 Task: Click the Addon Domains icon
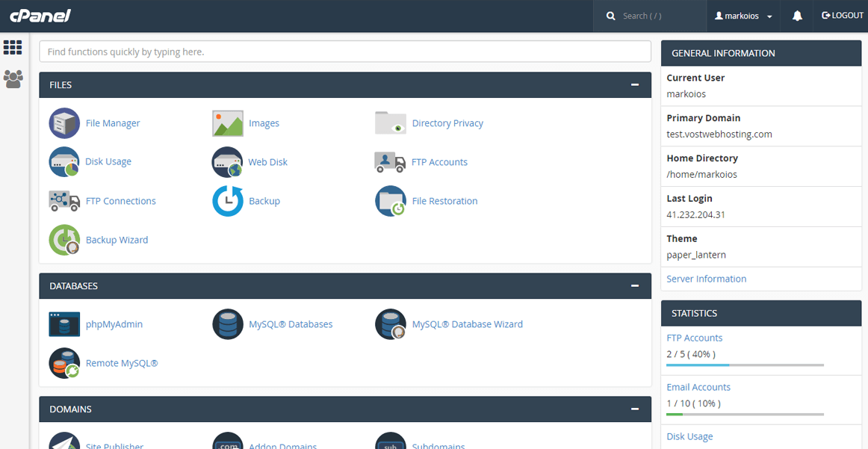coord(228,442)
